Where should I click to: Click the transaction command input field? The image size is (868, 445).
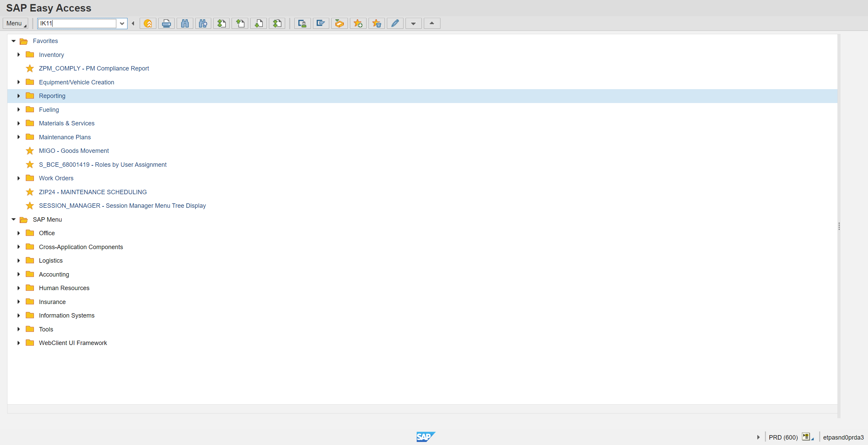coord(78,23)
